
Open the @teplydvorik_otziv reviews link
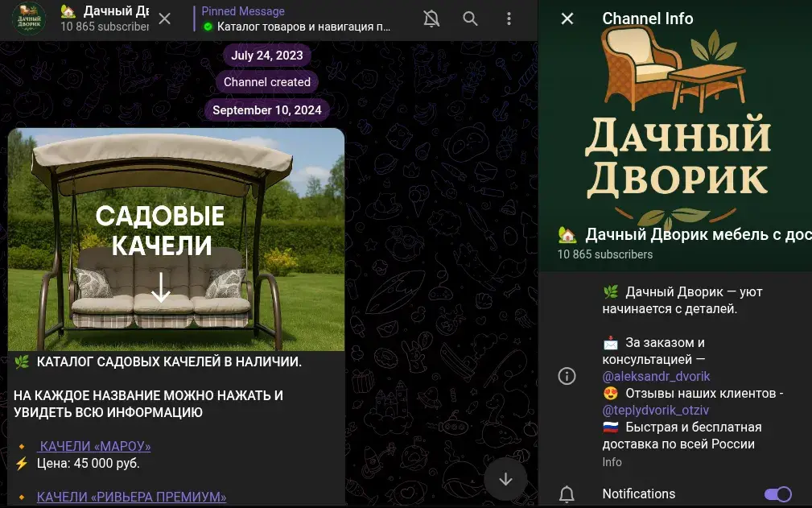click(656, 410)
